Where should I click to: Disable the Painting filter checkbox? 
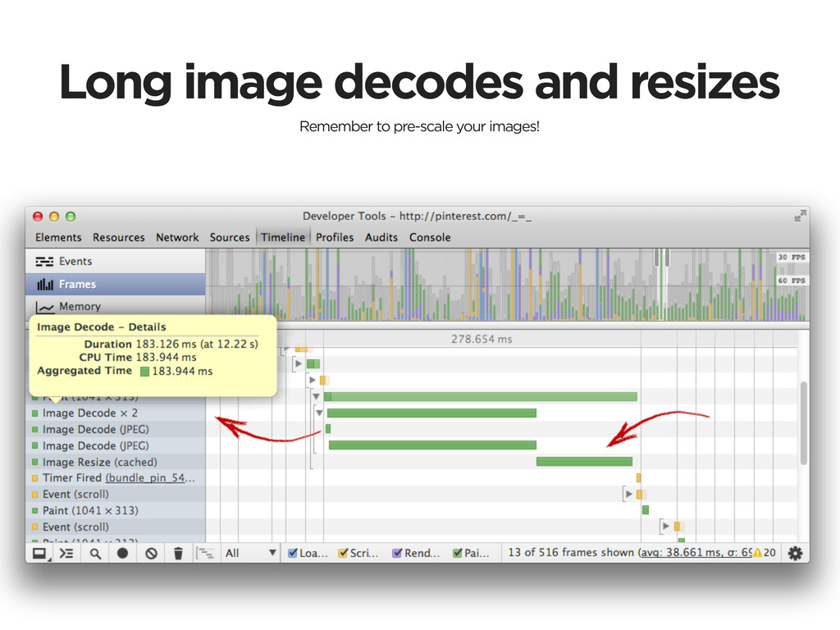pyautogui.click(x=457, y=554)
